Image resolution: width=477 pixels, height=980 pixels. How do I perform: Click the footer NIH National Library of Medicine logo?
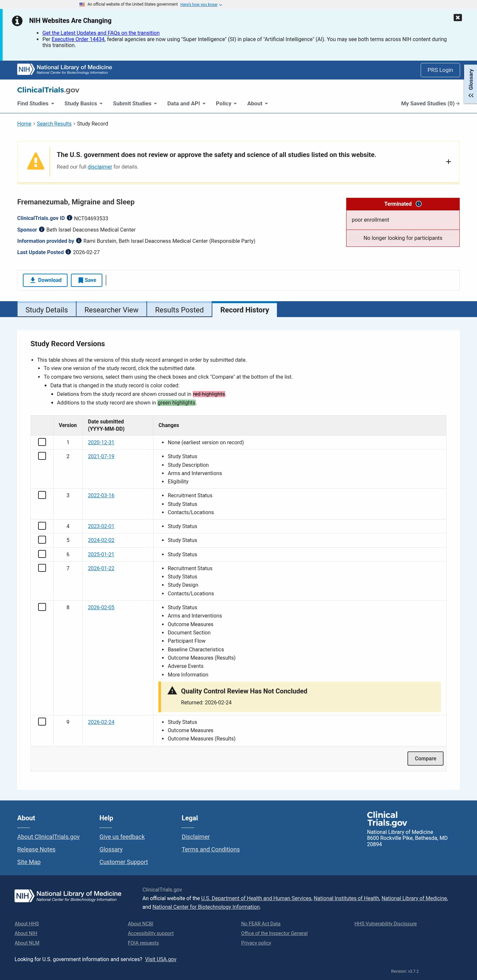[x=68, y=896]
